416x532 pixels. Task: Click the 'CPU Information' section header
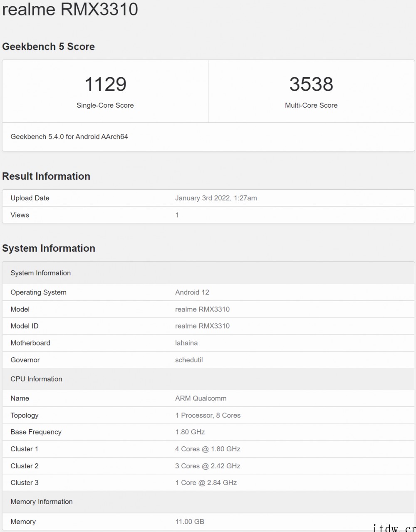click(208, 379)
